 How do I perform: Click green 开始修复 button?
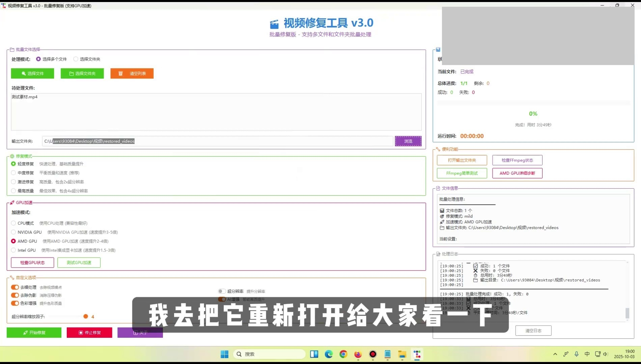34,333
